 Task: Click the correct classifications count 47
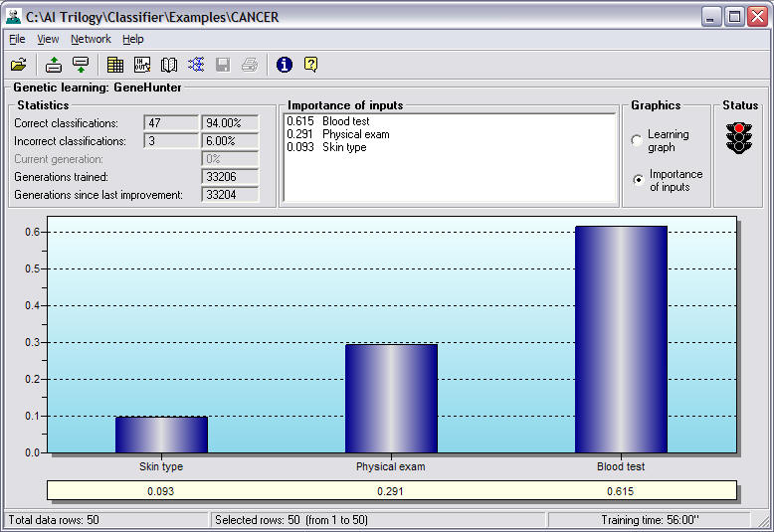coord(171,123)
